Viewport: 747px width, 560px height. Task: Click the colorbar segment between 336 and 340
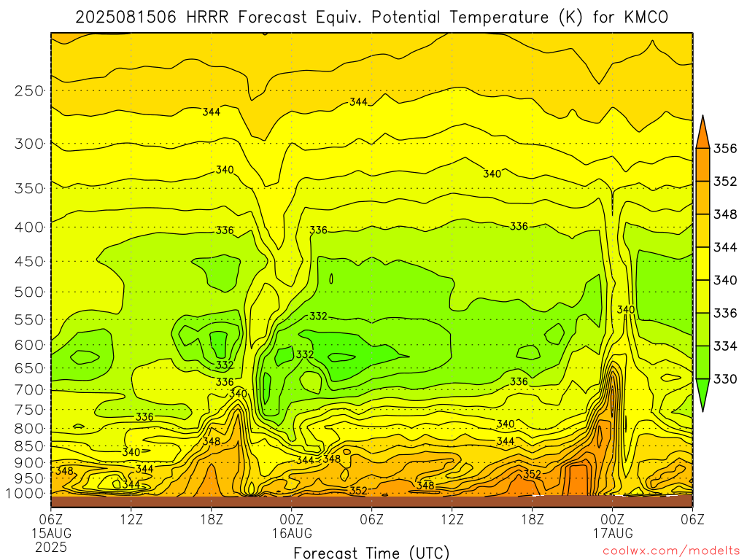click(x=703, y=296)
